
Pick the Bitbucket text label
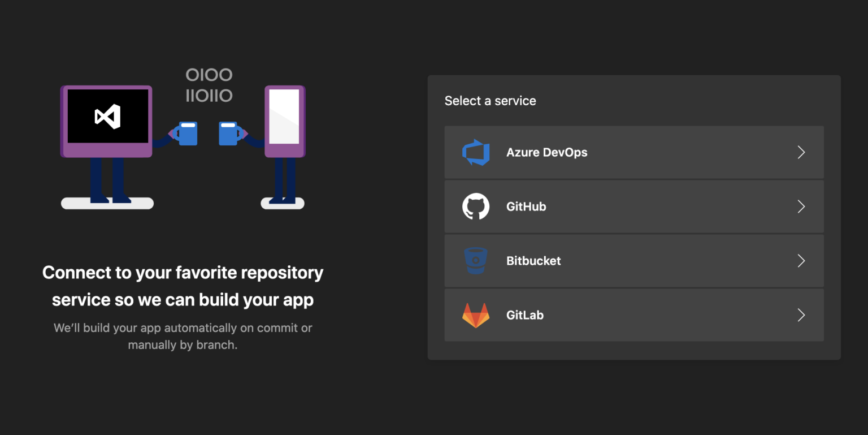[x=533, y=261]
